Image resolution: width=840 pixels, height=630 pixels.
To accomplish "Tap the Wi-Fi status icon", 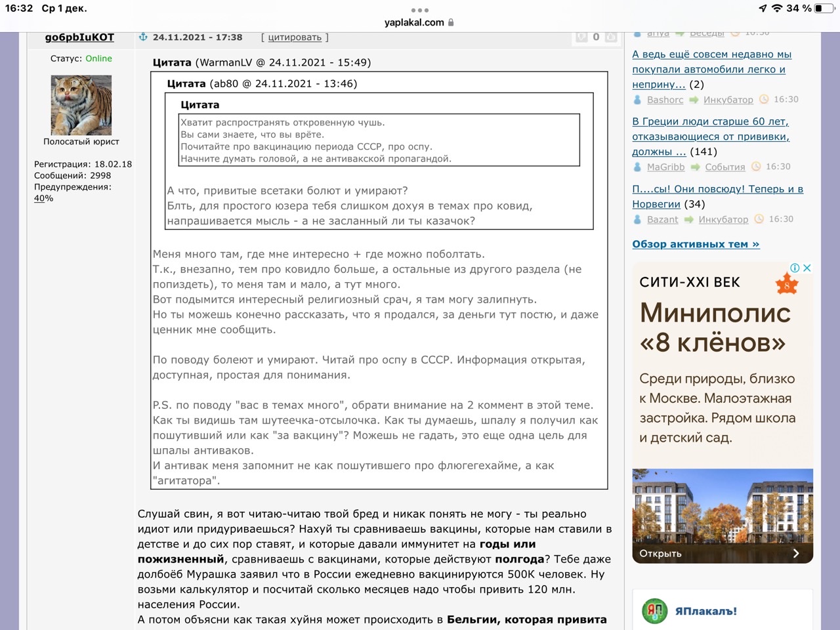I will tap(777, 9).
